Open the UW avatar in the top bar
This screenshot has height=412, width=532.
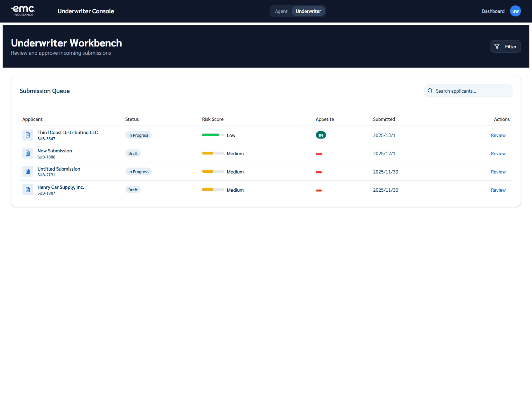(515, 11)
